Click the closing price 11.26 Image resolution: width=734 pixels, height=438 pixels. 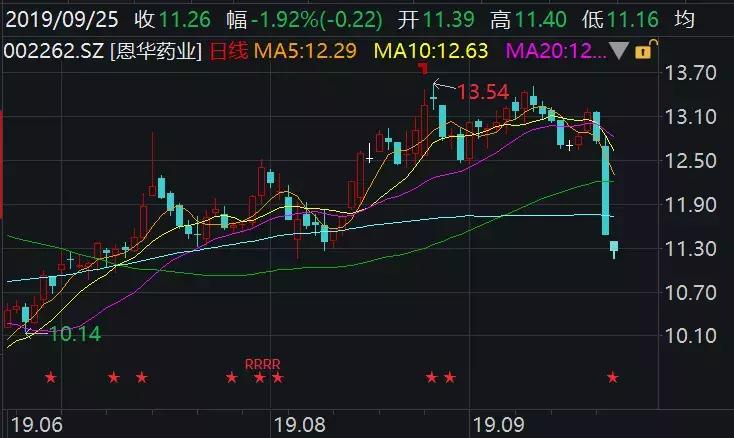pos(185,20)
